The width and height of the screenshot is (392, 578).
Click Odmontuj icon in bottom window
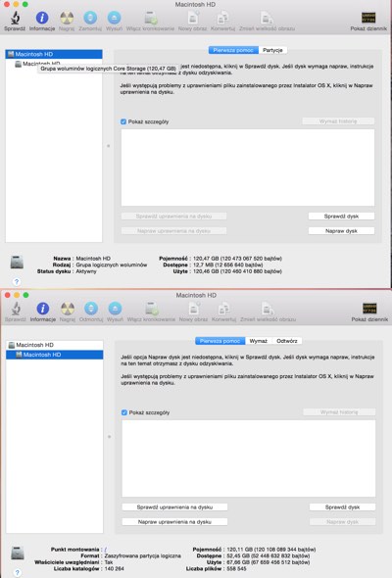pos(91,309)
